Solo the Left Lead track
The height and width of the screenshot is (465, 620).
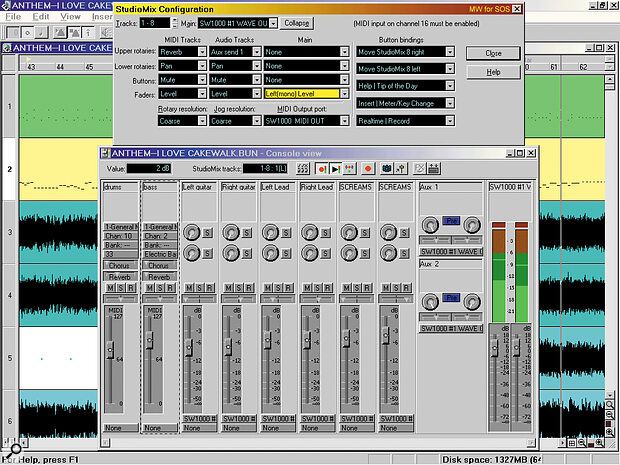click(278, 287)
